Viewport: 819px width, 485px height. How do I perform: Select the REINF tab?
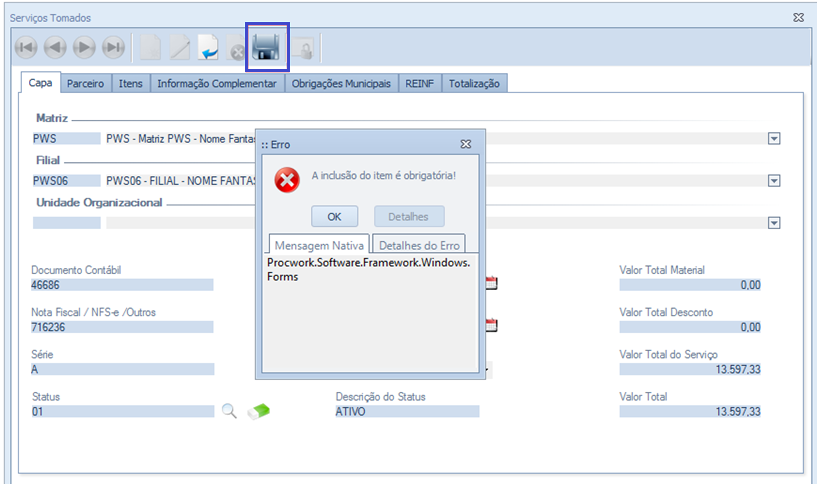(x=420, y=84)
